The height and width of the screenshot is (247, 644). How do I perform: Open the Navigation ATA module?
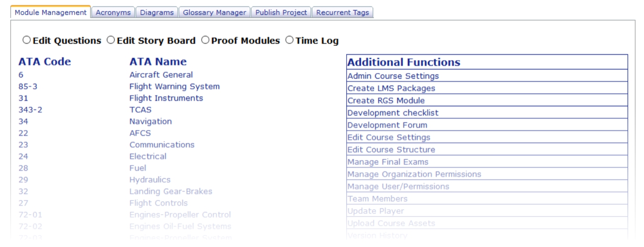151,122
